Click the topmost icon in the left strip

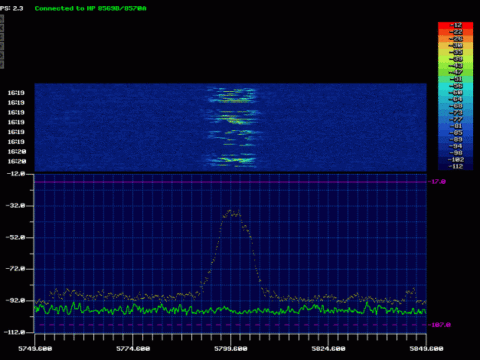2,19
